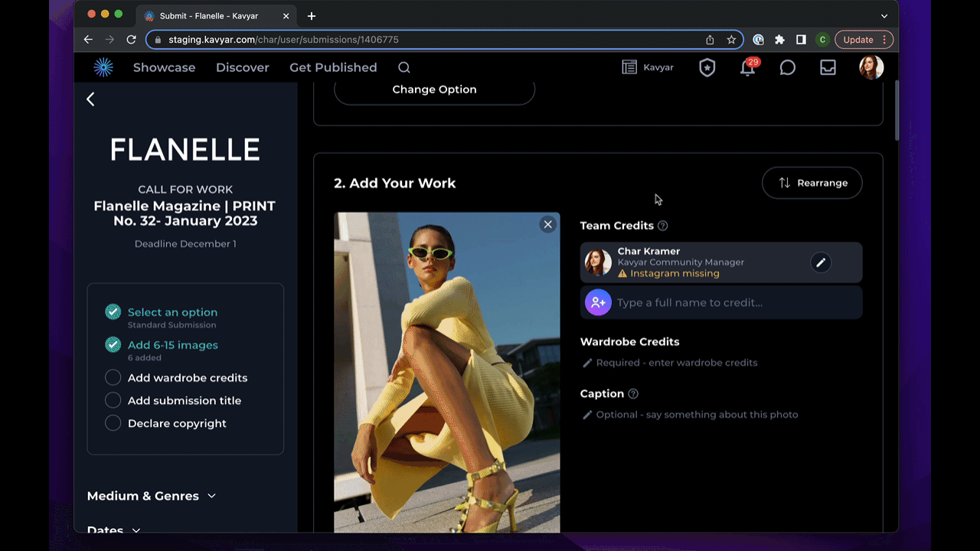
Task: Open the Get Published menu
Action: pos(333,67)
